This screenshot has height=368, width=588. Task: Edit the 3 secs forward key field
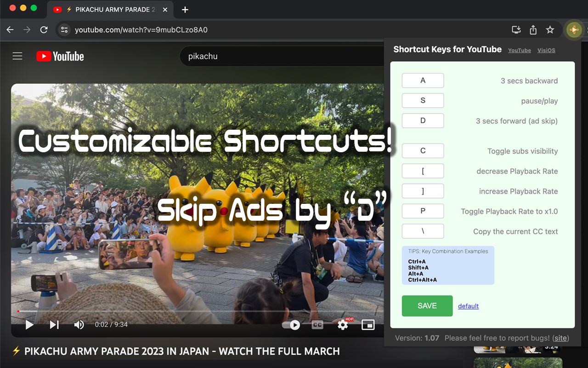[423, 121]
